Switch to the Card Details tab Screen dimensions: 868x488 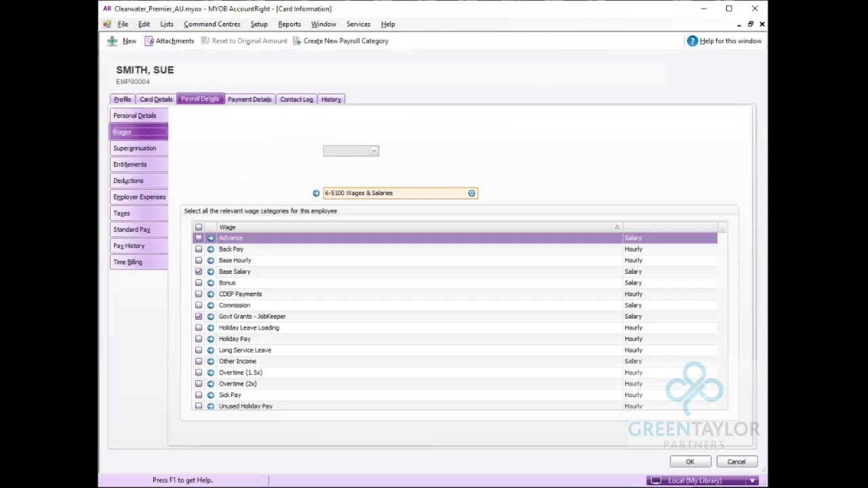[x=156, y=99]
